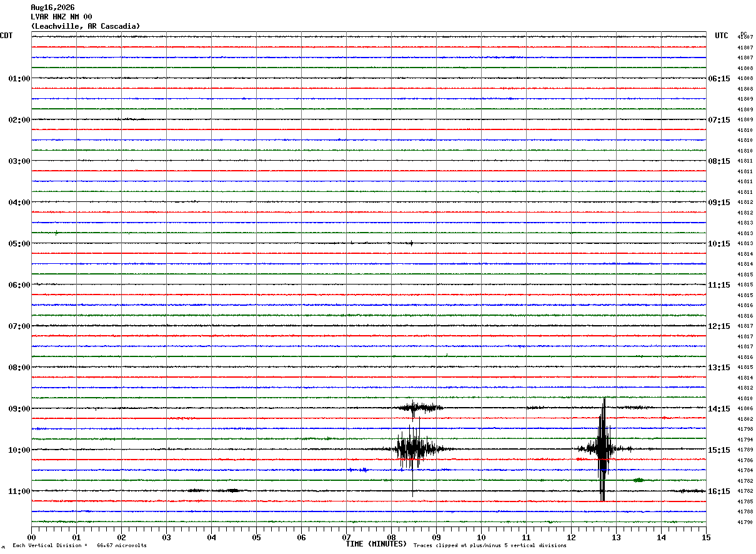Select the 02:00 CDT time label
This screenshot has width=756, height=554.
click(19, 120)
